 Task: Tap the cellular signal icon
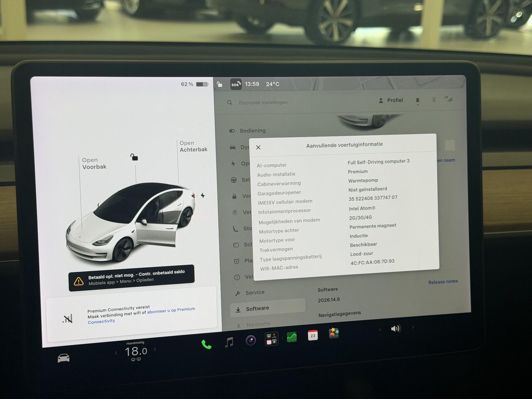(449, 99)
